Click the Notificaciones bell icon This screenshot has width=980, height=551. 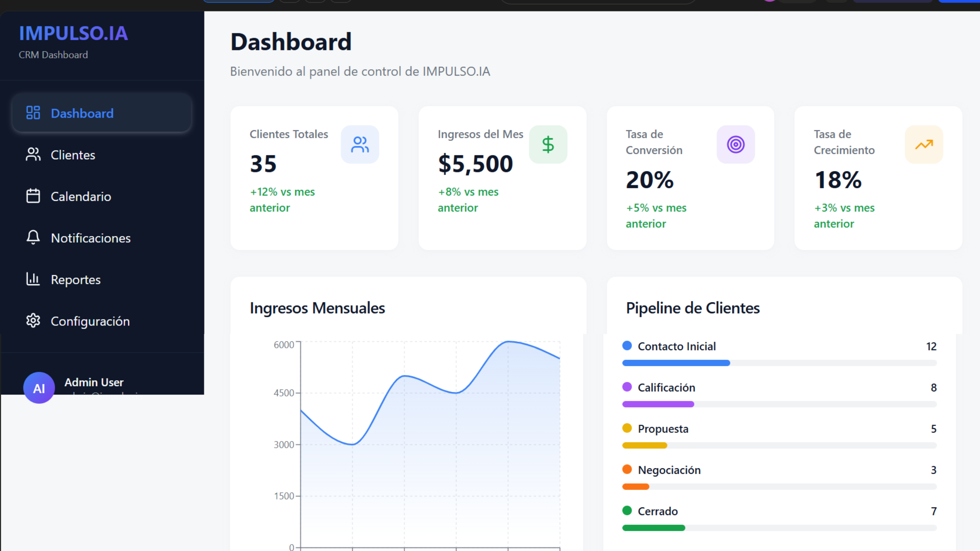click(33, 237)
